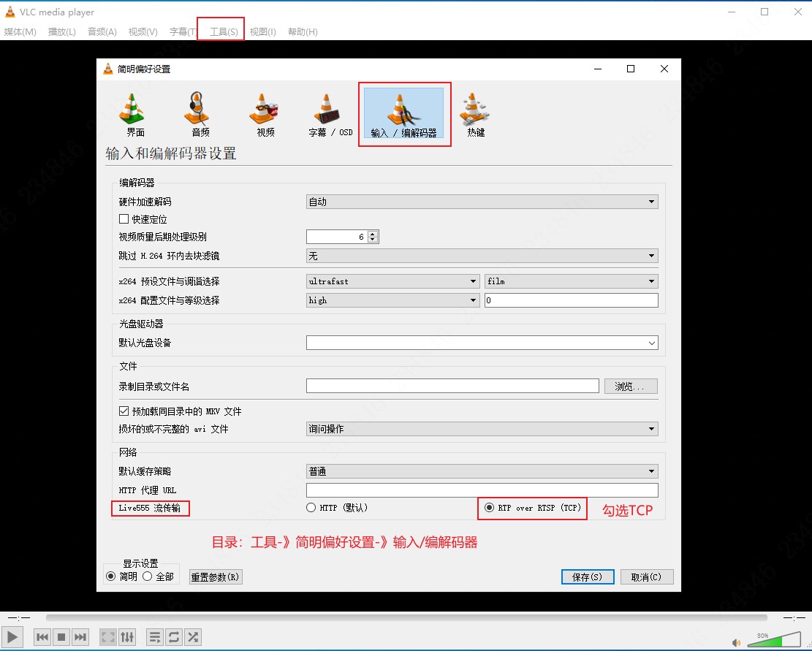
Task: Open the 视频(V) menu
Action: [143, 31]
